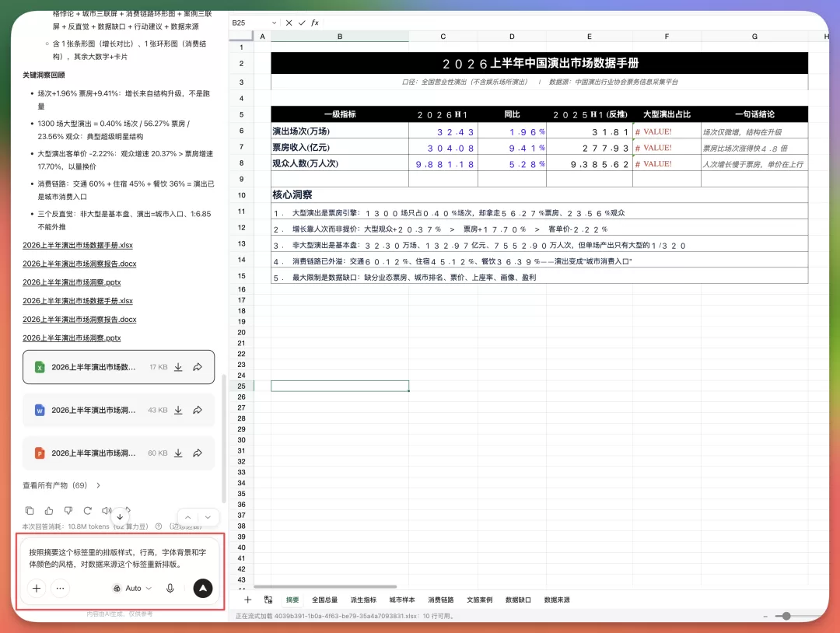Select all cells via corner triangle
This screenshot has height=633, width=840.
tap(242, 36)
